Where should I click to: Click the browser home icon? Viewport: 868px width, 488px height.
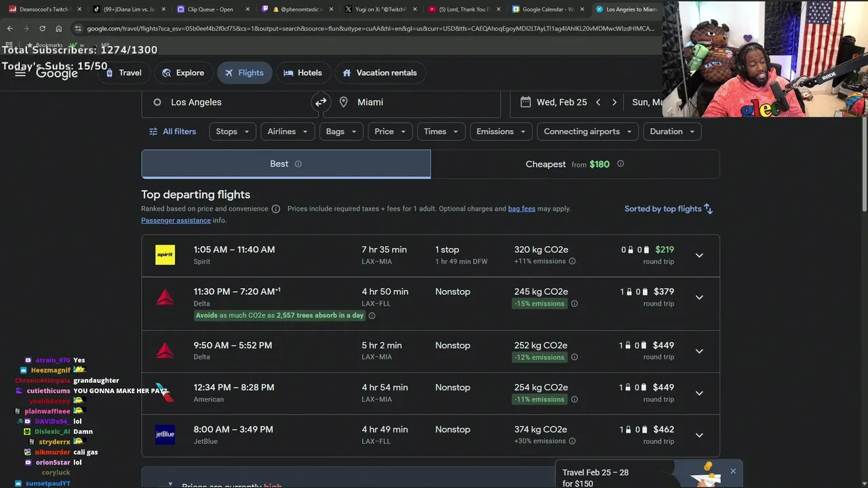[x=58, y=28]
